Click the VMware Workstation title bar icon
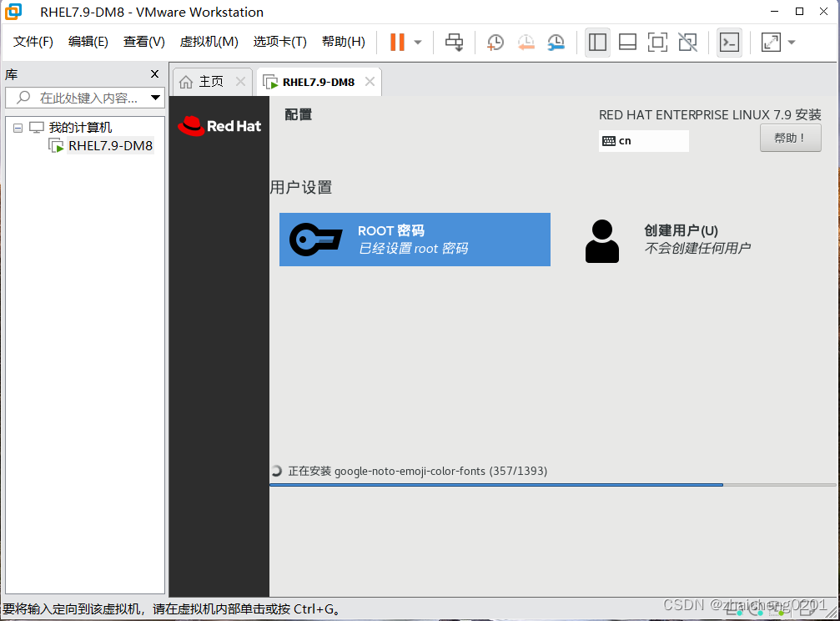 pos(13,12)
